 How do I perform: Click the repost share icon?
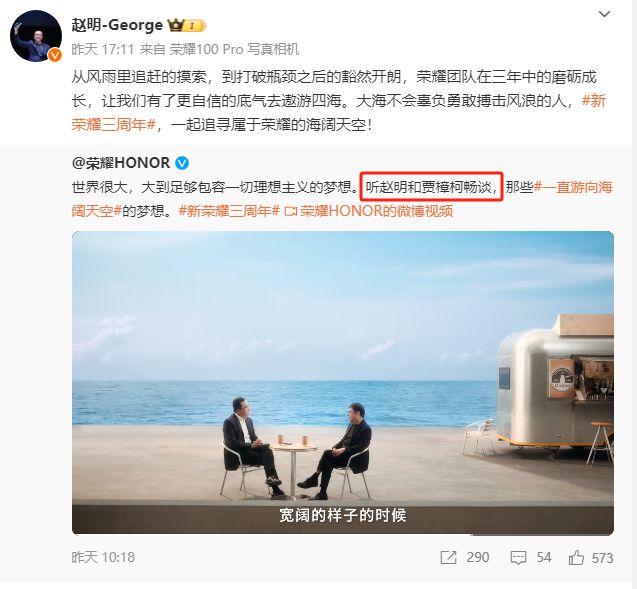(x=448, y=557)
